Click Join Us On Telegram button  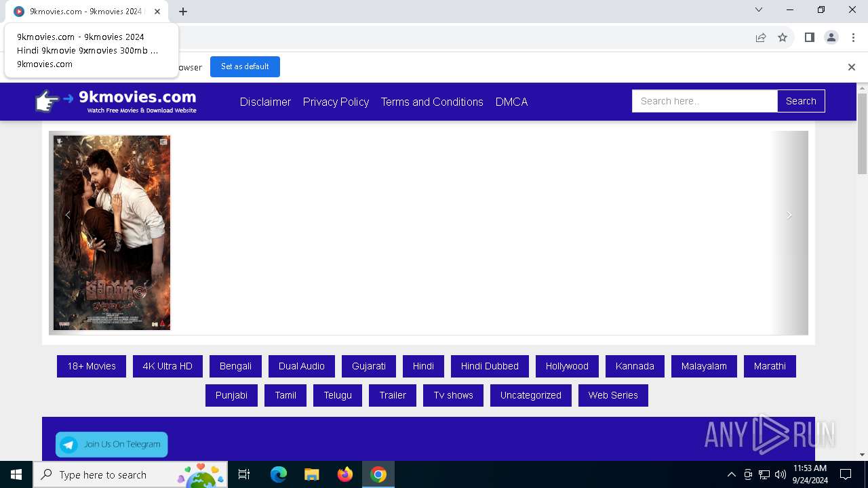tap(112, 445)
